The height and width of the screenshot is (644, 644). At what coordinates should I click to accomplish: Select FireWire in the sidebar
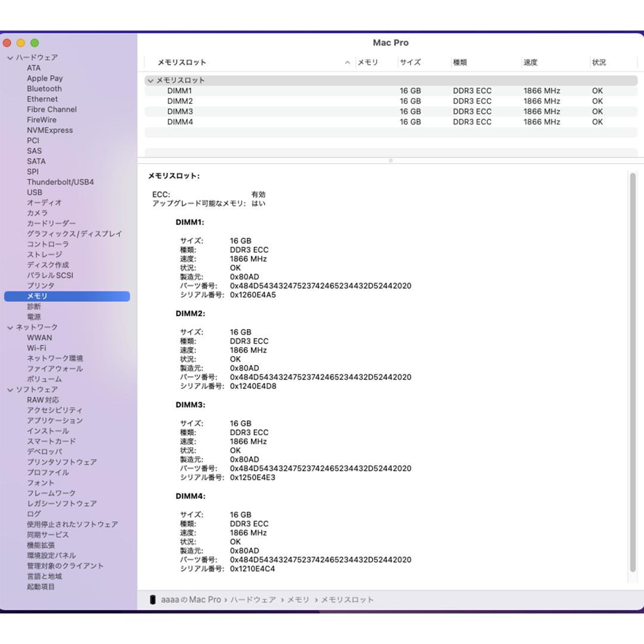pyautogui.click(x=42, y=119)
